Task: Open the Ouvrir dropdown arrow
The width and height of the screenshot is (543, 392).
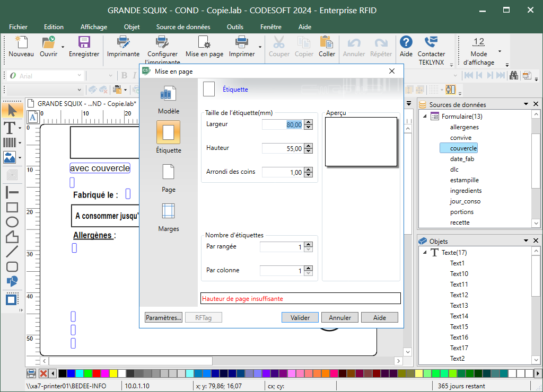Action: [x=63, y=47]
